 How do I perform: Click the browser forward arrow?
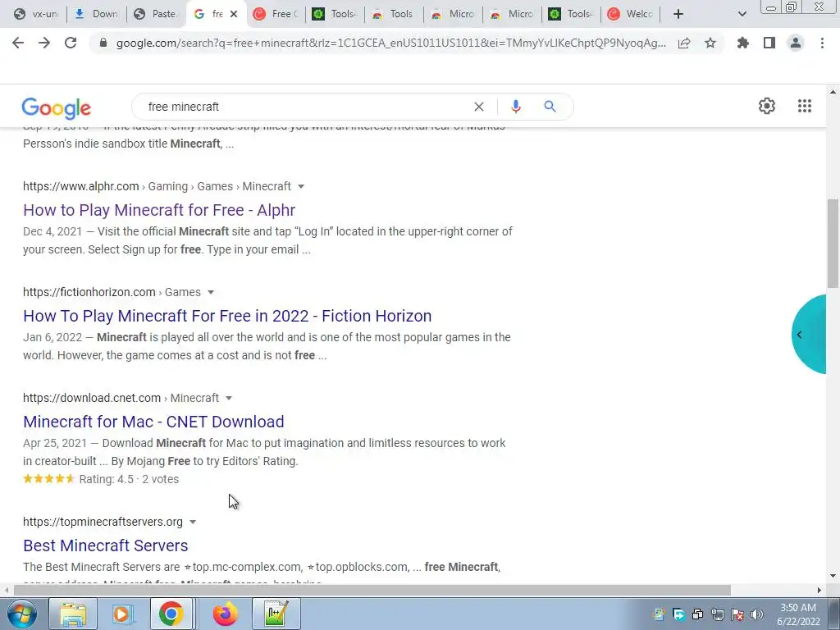coord(44,43)
